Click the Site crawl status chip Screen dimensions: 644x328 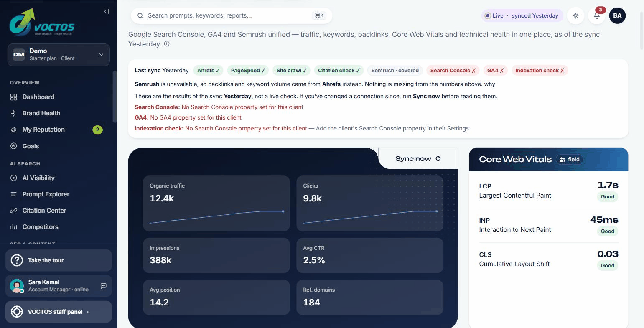pos(291,70)
